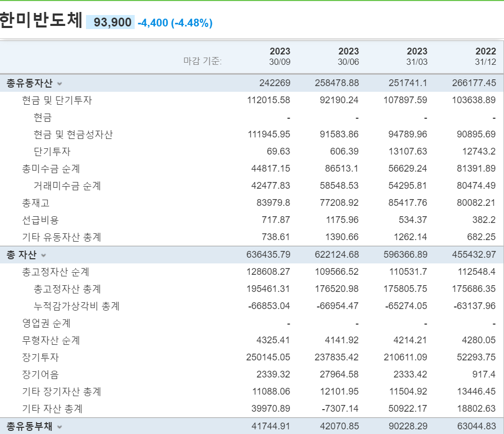Click the 258478.88 value
Viewport: 504px width, 434px height.
[337, 83]
